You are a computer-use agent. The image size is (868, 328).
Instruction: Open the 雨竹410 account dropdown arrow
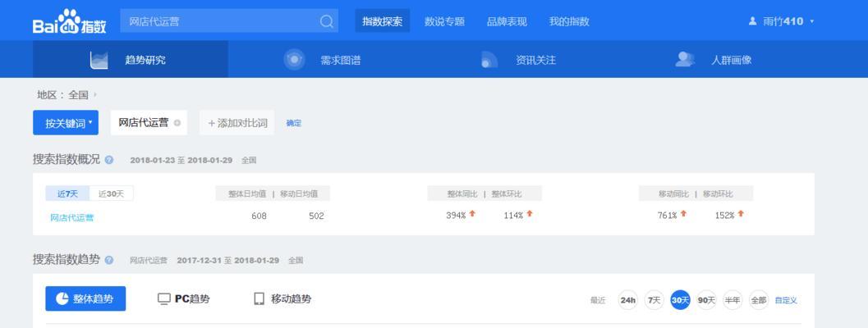coord(811,21)
